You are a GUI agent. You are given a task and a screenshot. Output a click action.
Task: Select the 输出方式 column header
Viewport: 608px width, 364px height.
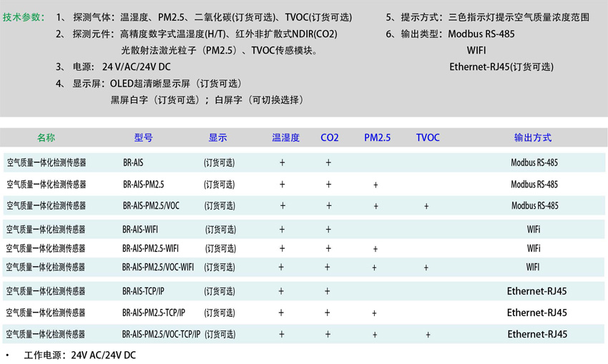pos(533,137)
